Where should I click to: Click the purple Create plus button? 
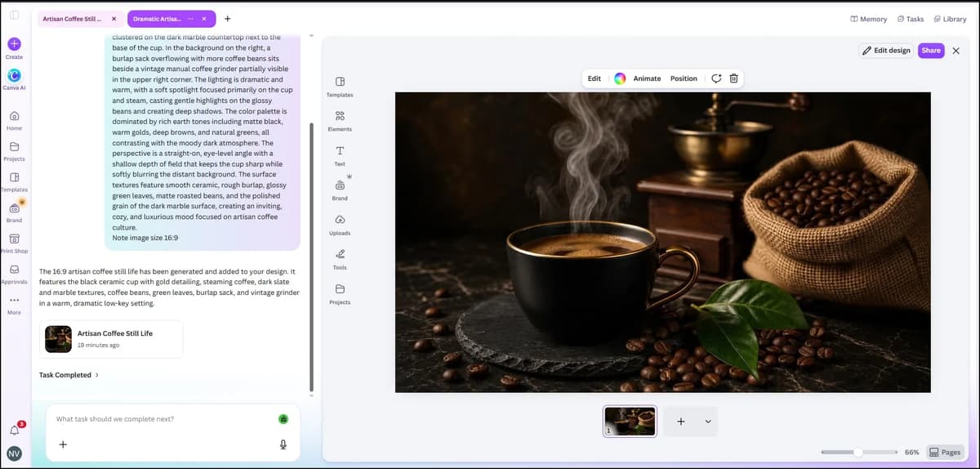point(14,43)
